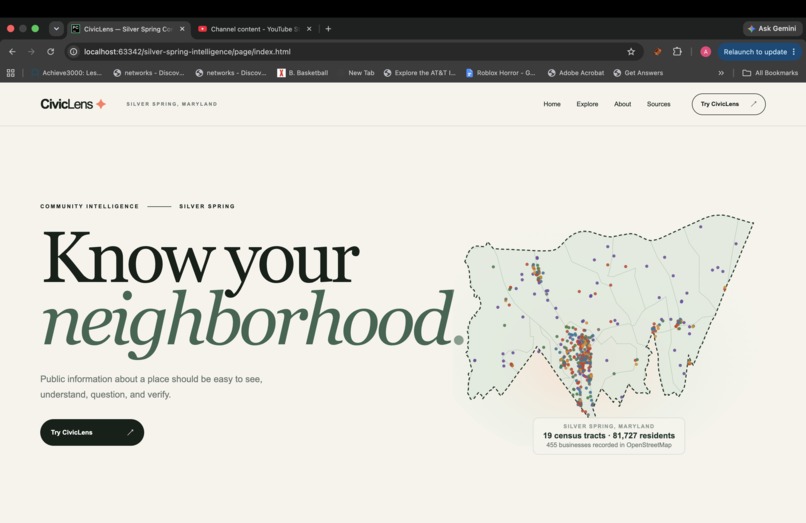Reload the page with the refresh icon
The height and width of the screenshot is (523, 806).
pos(50,51)
